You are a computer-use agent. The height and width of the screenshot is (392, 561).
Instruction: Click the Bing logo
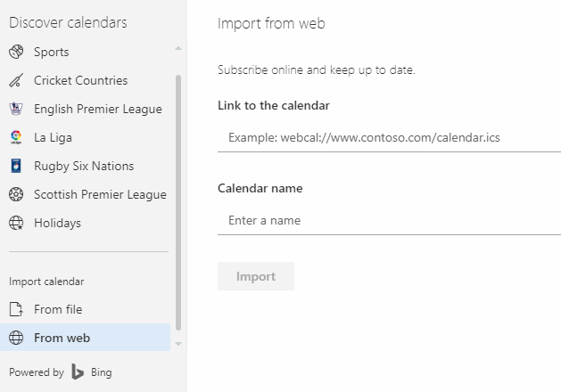tap(78, 372)
